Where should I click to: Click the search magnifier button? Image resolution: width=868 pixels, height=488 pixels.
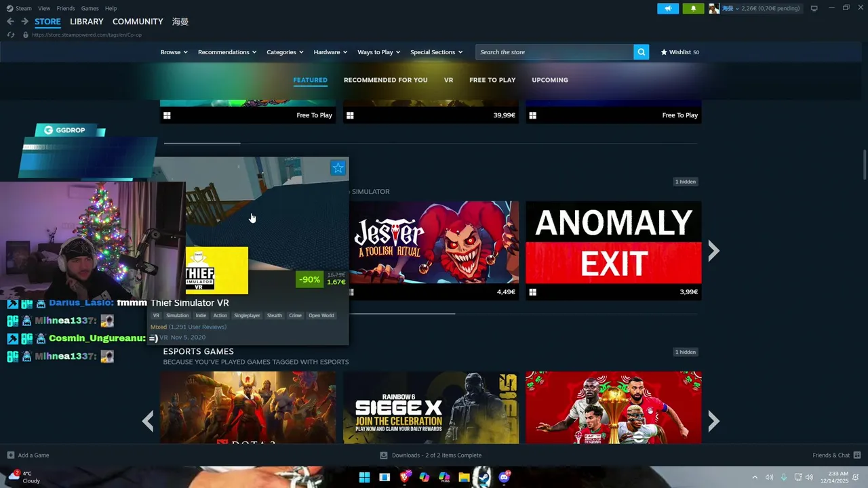(x=641, y=52)
